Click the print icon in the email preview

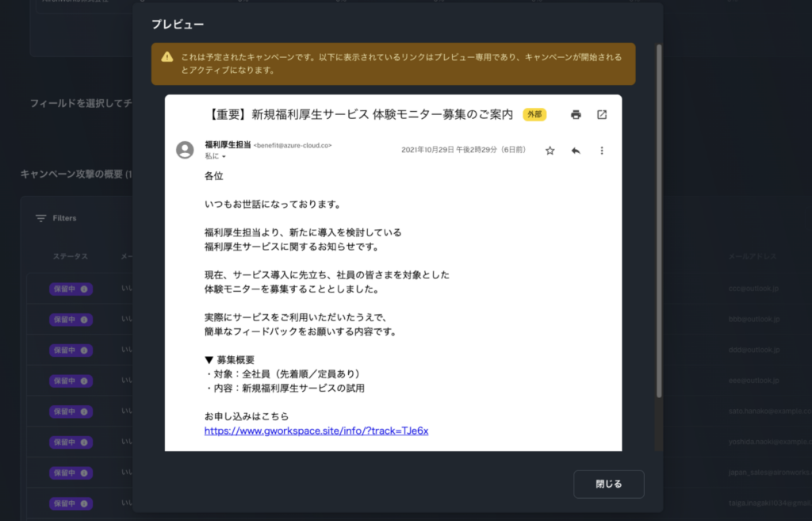[576, 115]
